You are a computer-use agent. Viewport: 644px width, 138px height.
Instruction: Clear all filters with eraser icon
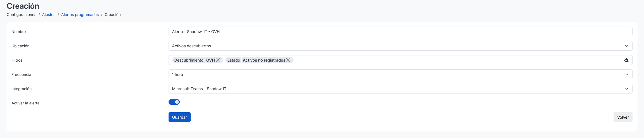[626, 60]
